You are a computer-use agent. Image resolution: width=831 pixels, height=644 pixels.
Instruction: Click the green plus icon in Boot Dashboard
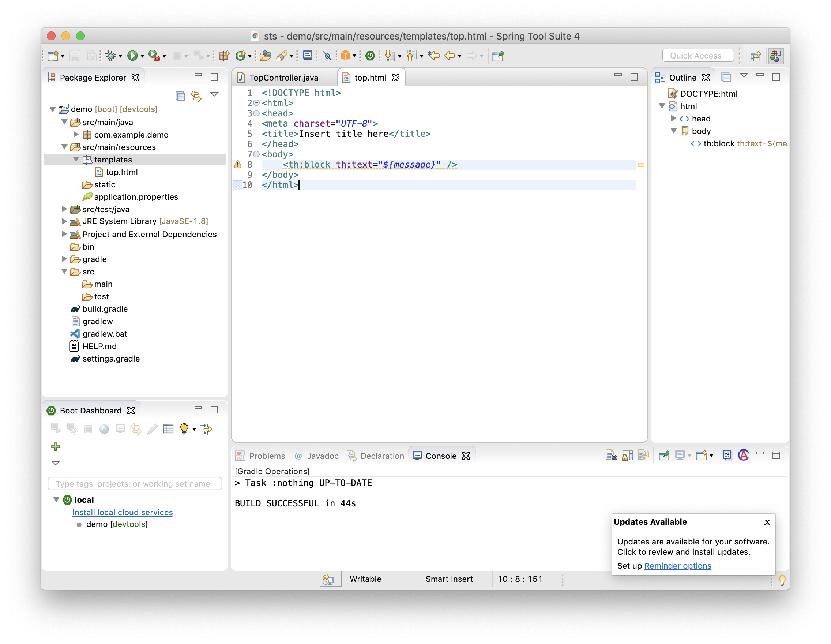pyautogui.click(x=56, y=446)
